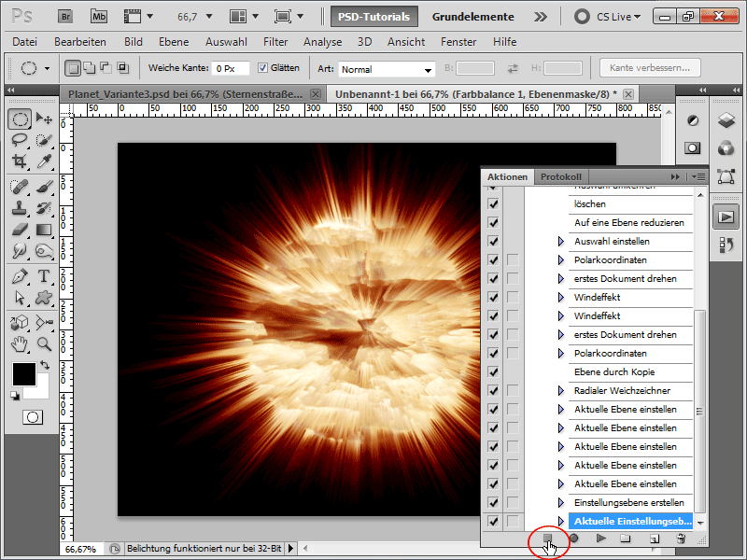The height and width of the screenshot is (560, 747).
Task: Toggle the checkmark for Aktuelle Einstellungseb...
Action: 493,521
